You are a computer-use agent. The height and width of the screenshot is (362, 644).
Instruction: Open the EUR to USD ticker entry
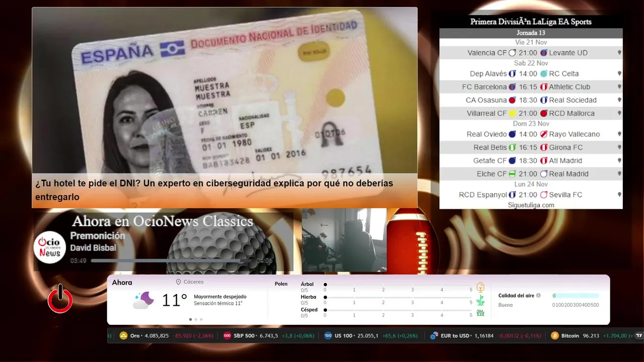pyautogui.click(x=486, y=336)
